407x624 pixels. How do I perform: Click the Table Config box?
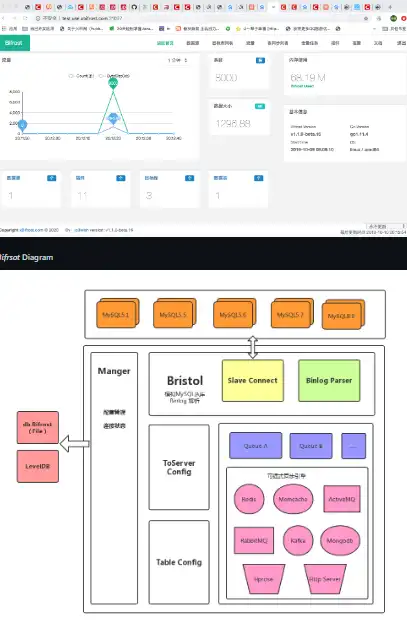[x=179, y=562]
